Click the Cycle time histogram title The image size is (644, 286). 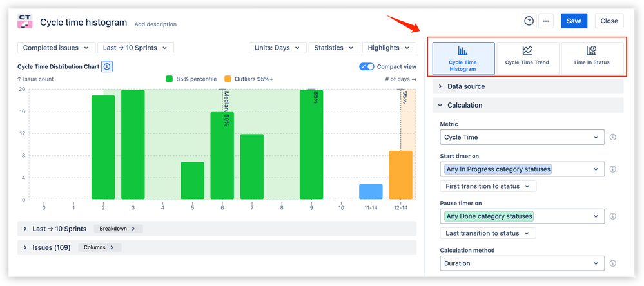click(83, 23)
